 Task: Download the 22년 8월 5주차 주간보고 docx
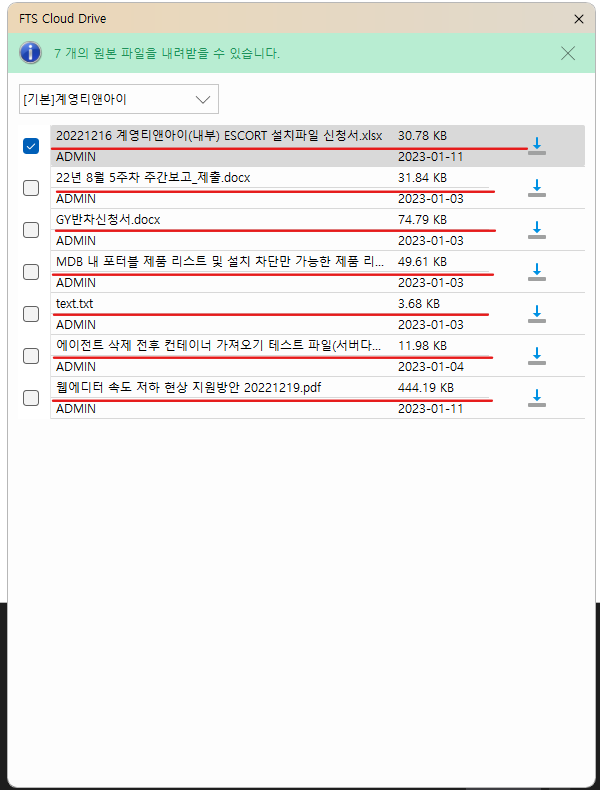537,188
